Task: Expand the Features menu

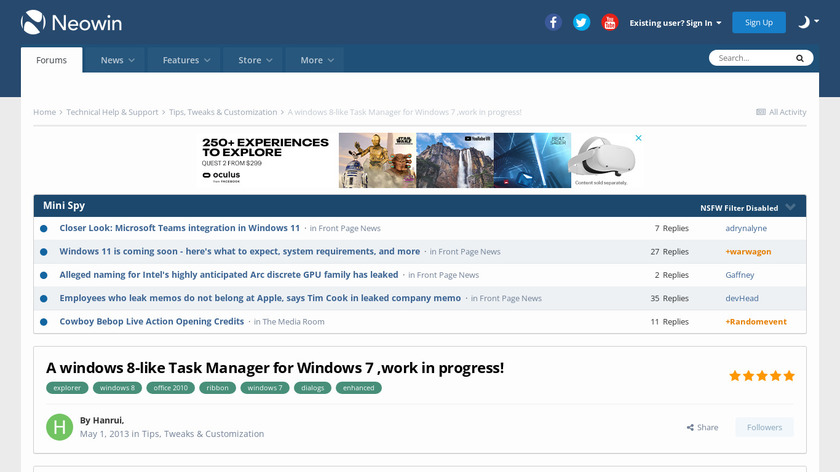Action: click(x=186, y=60)
